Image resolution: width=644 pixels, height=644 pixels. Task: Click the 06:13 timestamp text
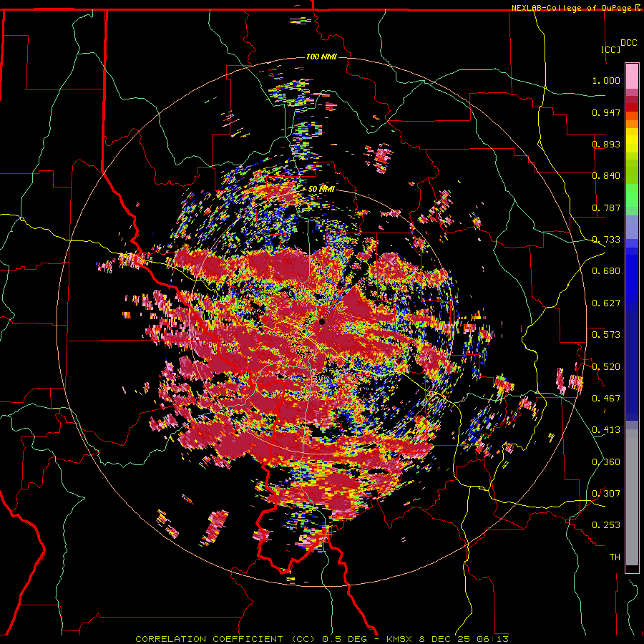492,639
